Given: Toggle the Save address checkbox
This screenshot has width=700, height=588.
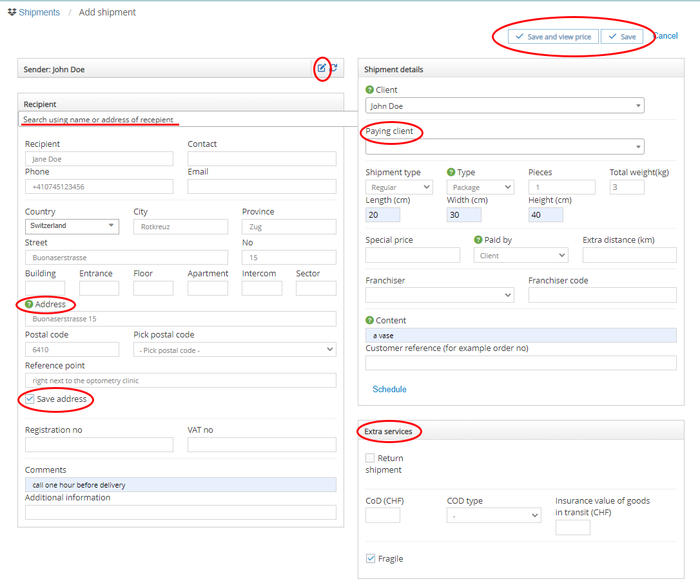Looking at the screenshot, I should (30, 399).
